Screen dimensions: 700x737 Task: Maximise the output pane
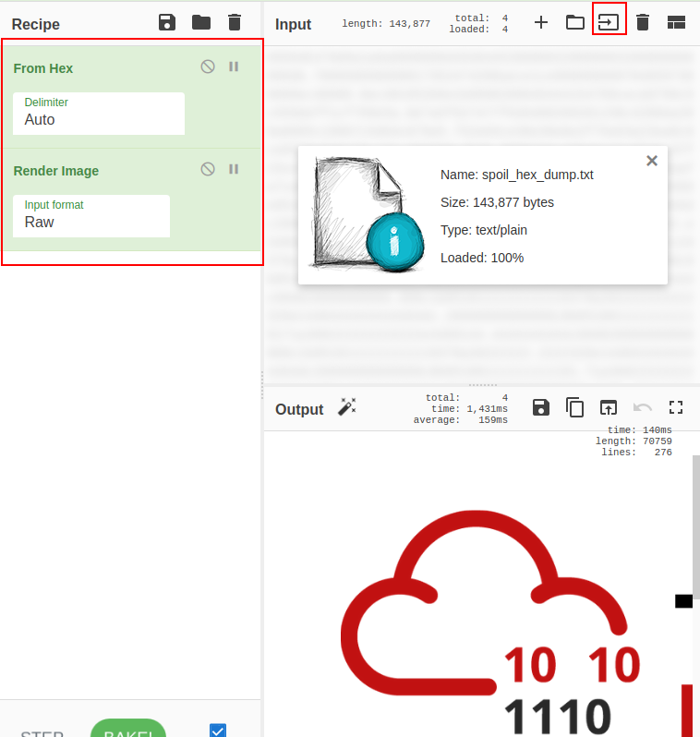click(675, 407)
